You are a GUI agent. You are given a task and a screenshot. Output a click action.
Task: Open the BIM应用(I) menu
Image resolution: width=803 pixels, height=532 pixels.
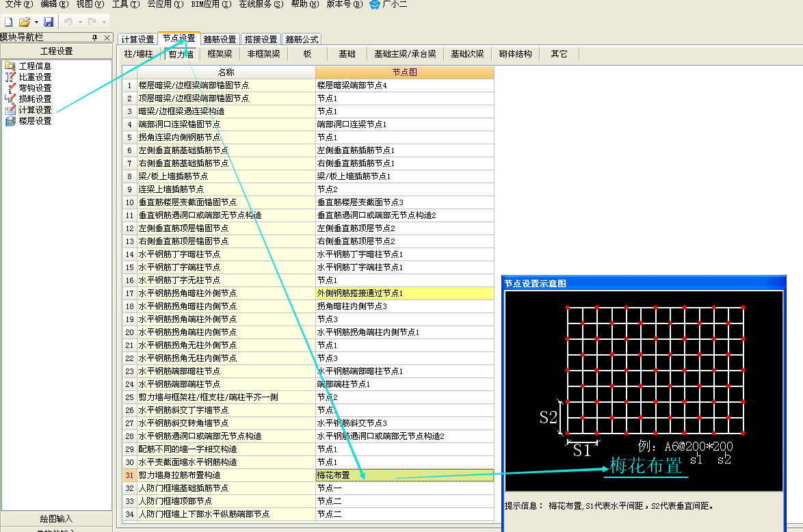(x=211, y=4)
